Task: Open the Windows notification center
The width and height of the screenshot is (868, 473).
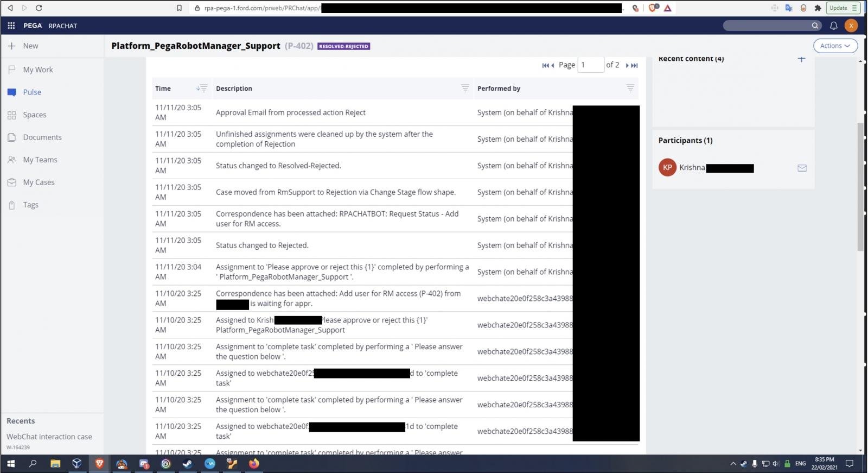Action: [850, 464]
